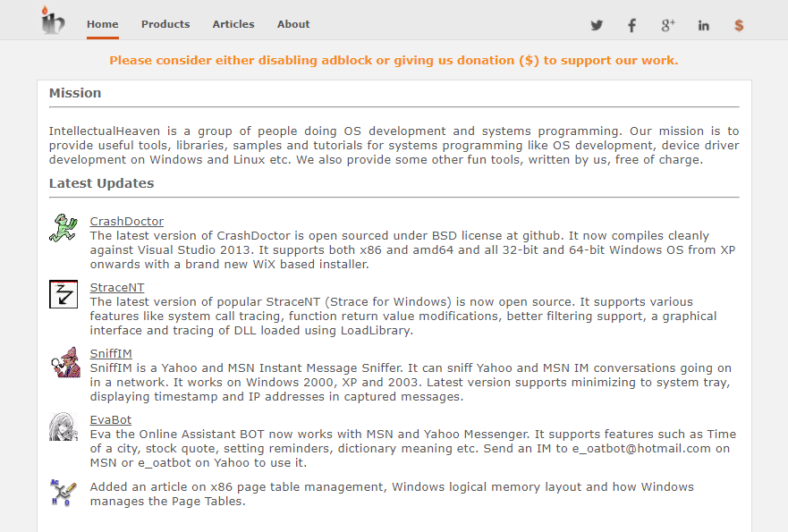
Task: Click the orange dollar donation icon
Action: pos(739,25)
